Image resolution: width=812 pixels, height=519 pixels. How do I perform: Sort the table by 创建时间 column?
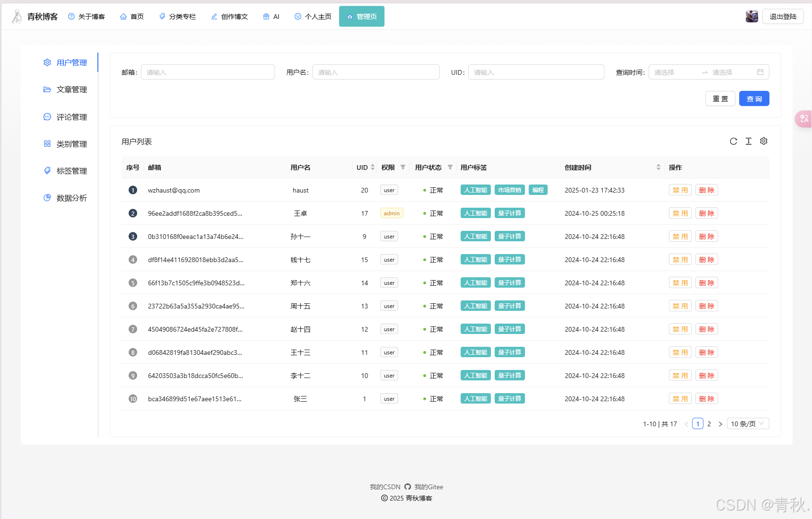[x=658, y=167]
